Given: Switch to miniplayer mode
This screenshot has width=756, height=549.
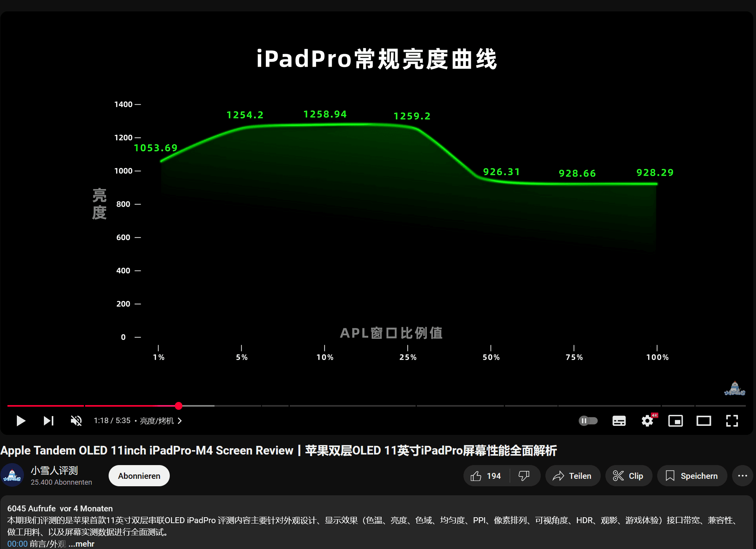Looking at the screenshot, I should click(676, 421).
